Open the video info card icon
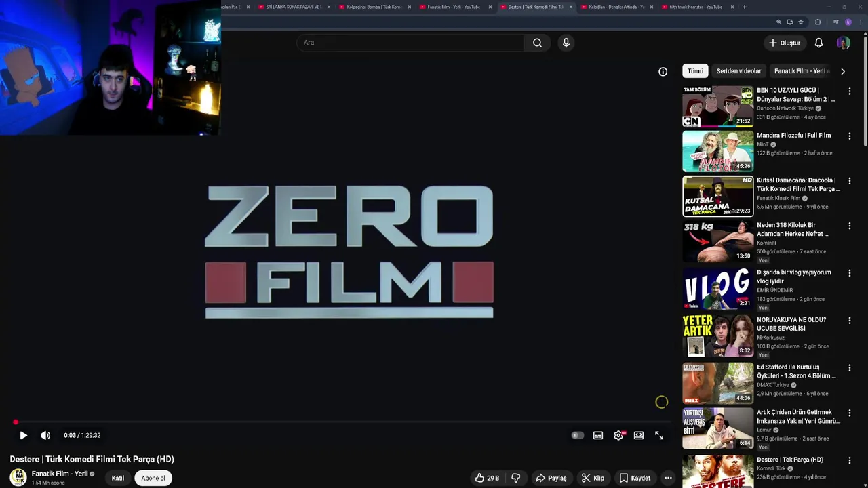This screenshot has height=488, width=868. [x=663, y=72]
